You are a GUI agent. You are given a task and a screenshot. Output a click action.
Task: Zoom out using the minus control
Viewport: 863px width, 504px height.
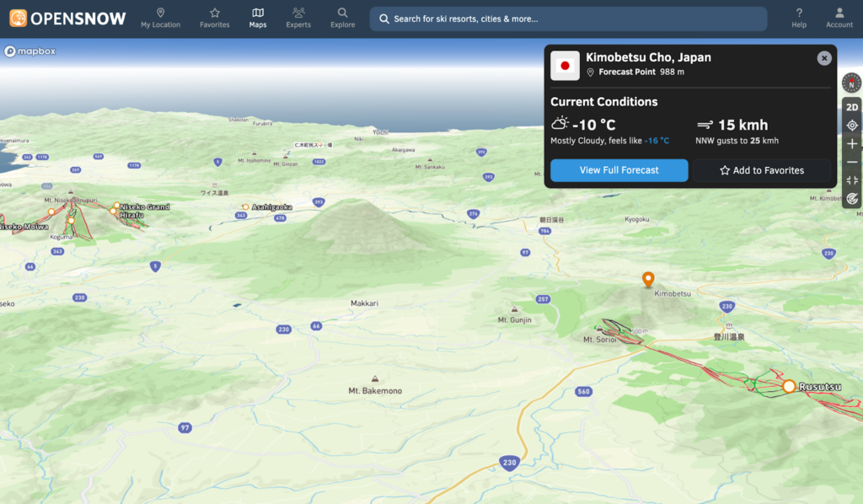852,162
